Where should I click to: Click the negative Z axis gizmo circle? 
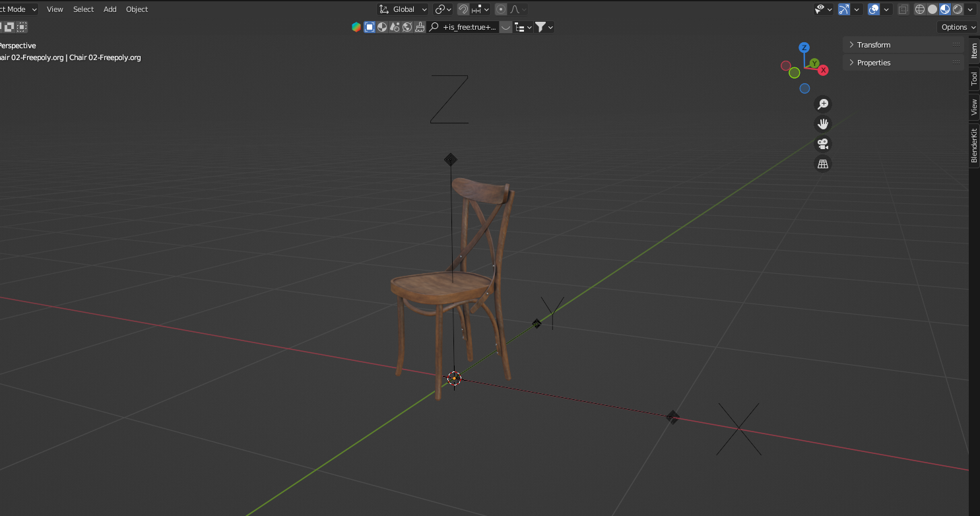pyautogui.click(x=804, y=88)
